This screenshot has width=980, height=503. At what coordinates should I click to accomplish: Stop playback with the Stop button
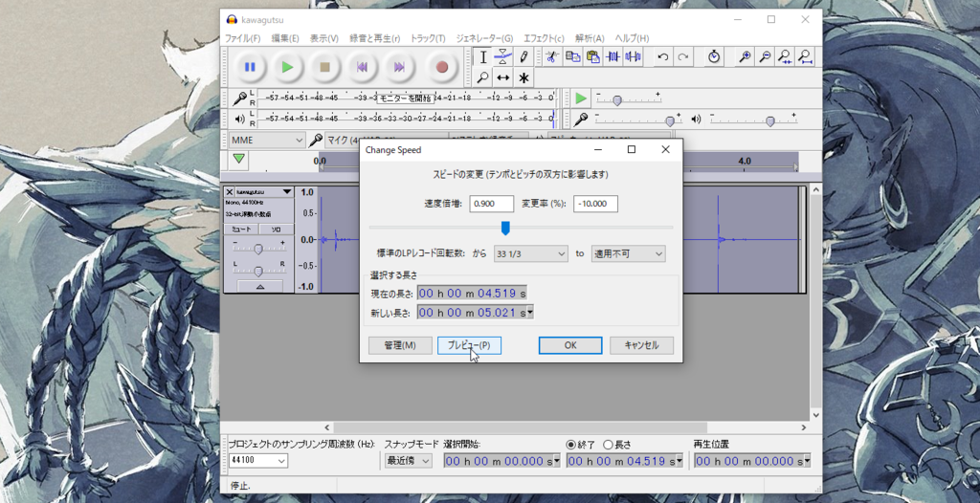tap(325, 67)
